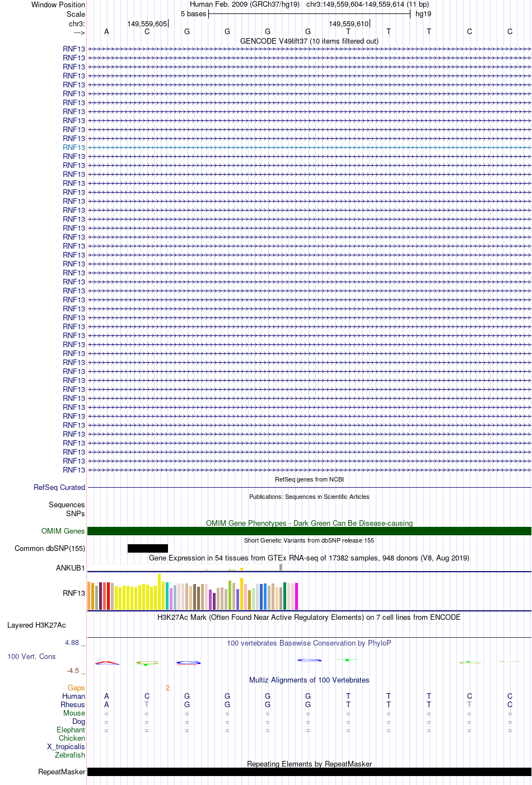This screenshot has width=532, height=785.
Task: Click the Gaps label
Action: 76,688
